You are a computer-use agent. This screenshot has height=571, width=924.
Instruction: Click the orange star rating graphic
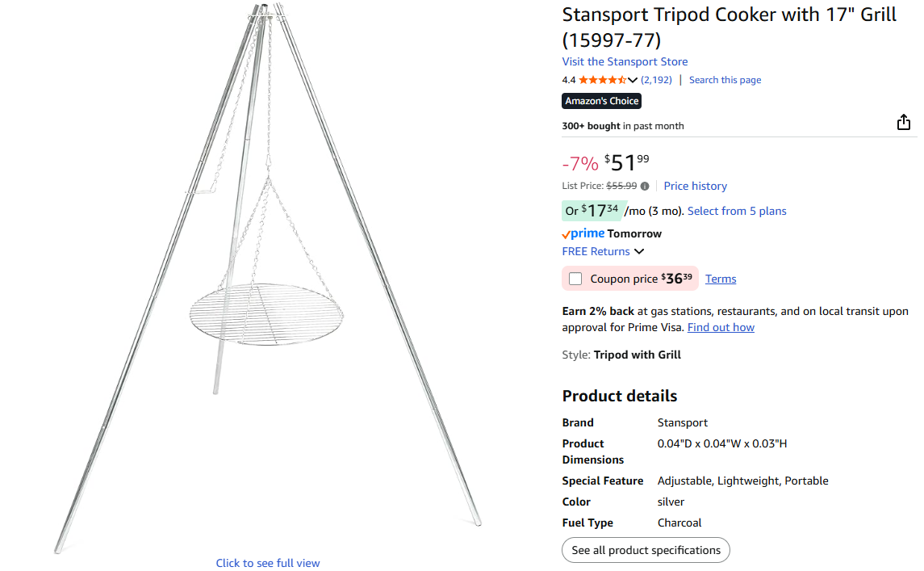pyautogui.click(x=602, y=80)
